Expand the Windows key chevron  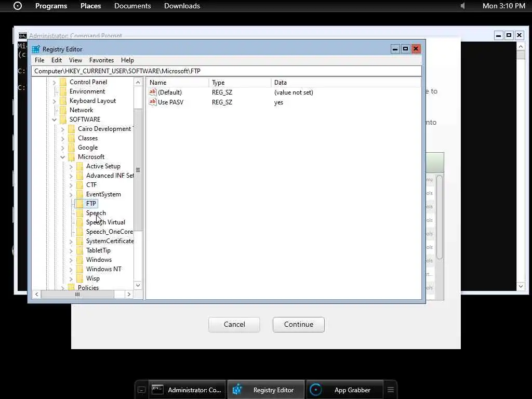(71, 260)
